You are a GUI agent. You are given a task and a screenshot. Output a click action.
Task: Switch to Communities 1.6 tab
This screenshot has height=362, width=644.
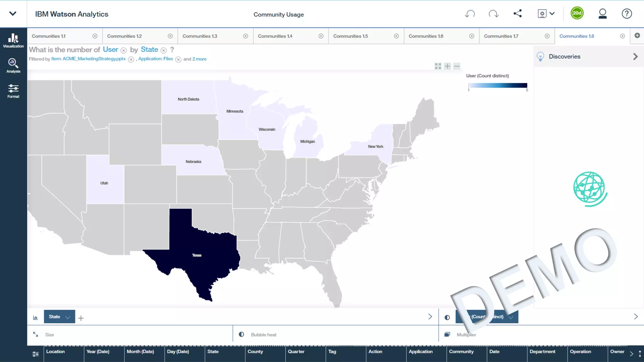click(x=426, y=36)
